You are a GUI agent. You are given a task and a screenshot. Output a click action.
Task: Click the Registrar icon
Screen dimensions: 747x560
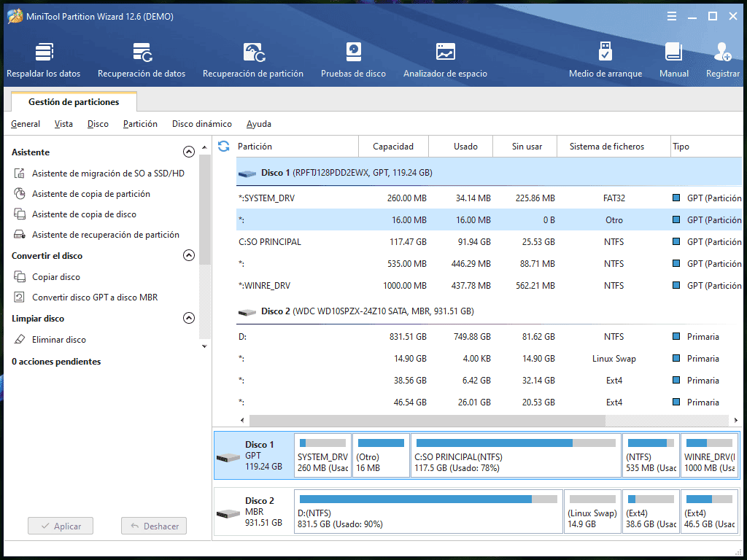722,60
